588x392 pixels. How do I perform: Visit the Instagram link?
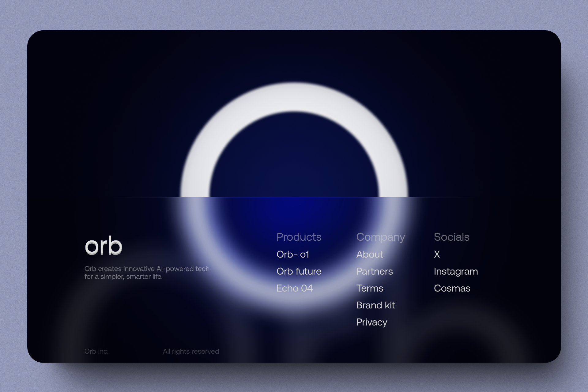point(456,271)
